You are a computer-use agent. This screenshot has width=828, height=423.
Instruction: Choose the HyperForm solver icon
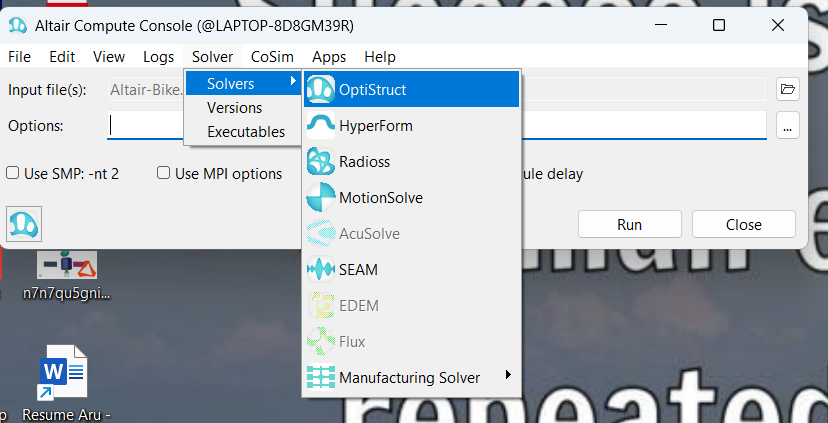point(321,125)
